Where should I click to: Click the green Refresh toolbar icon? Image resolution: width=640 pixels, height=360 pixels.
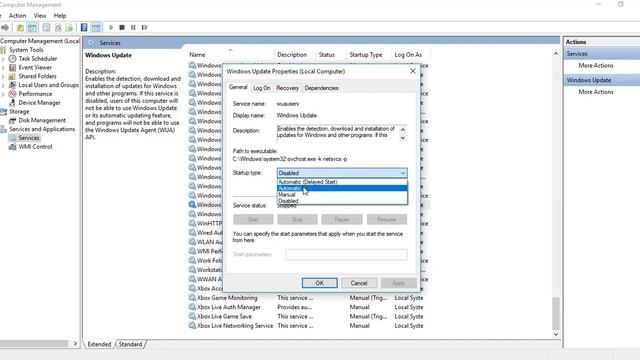coord(58,27)
